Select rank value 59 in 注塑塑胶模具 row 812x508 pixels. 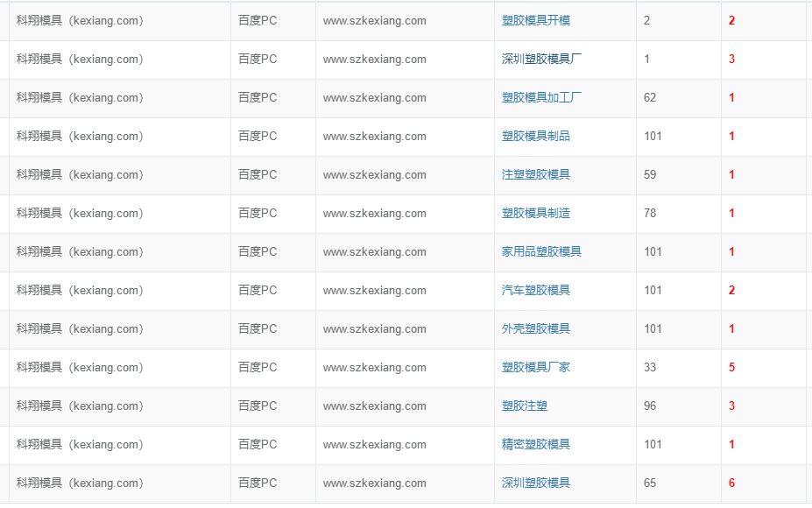point(650,174)
